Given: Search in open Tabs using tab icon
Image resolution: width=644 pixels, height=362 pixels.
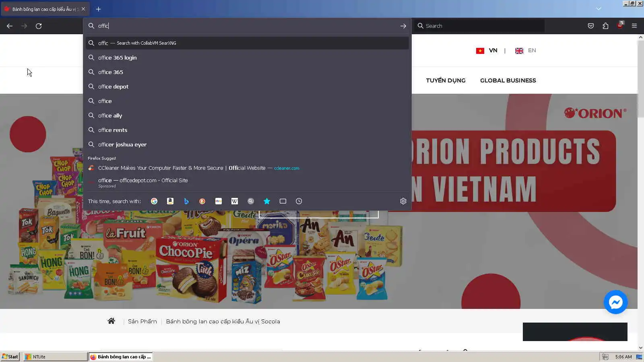Looking at the screenshot, I should [283, 201].
